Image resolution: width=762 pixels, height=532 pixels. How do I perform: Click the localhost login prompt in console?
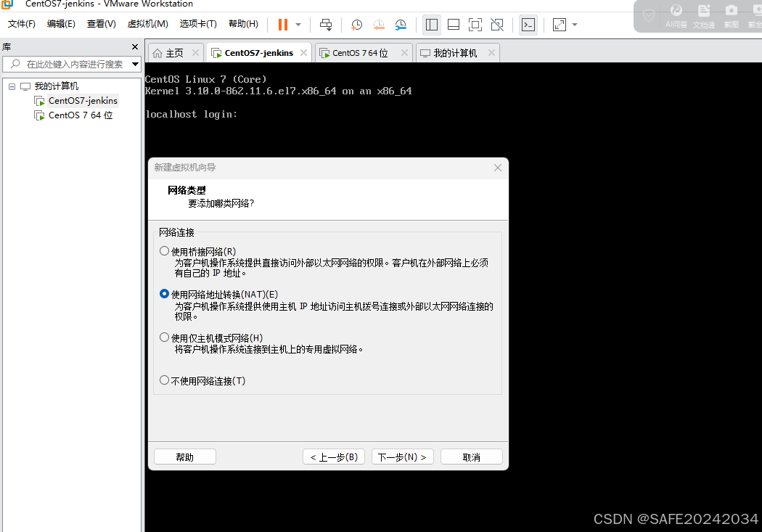coord(192,114)
